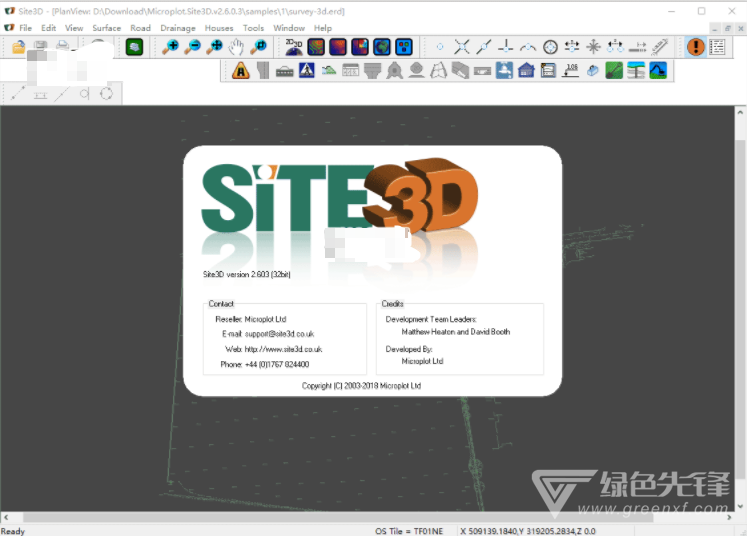Click the vertical scrollbar down arrow

740,506
